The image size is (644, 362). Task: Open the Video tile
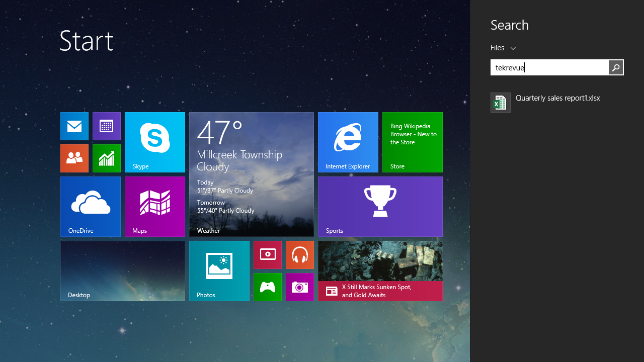point(268,255)
